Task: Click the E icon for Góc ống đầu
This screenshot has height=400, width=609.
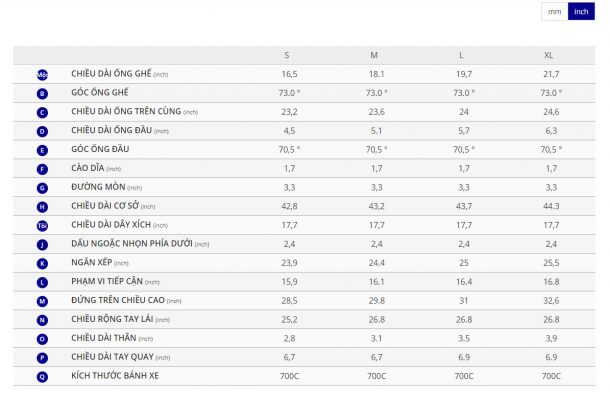Action: point(42,150)
